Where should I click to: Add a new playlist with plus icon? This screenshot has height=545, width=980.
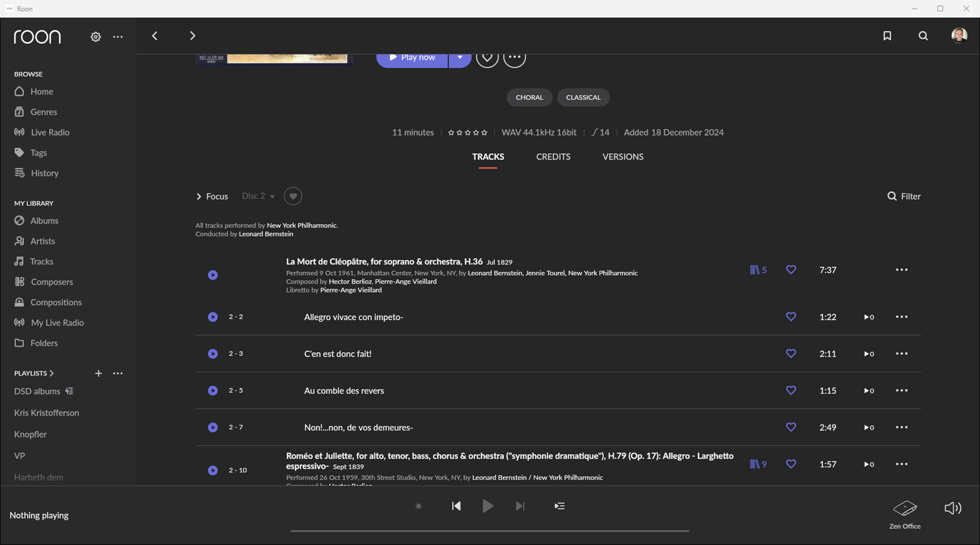coord(98,373)
